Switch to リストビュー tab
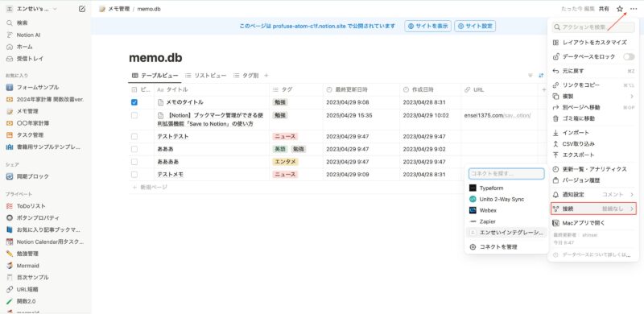The height and width of the screenshot is (314, 644). pyautogui.click(x=206, y=76)
